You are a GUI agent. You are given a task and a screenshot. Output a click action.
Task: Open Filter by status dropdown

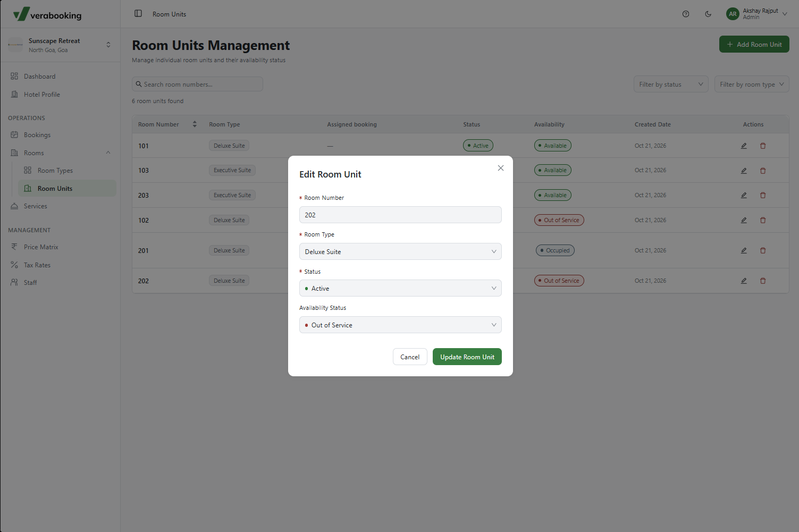671,84
